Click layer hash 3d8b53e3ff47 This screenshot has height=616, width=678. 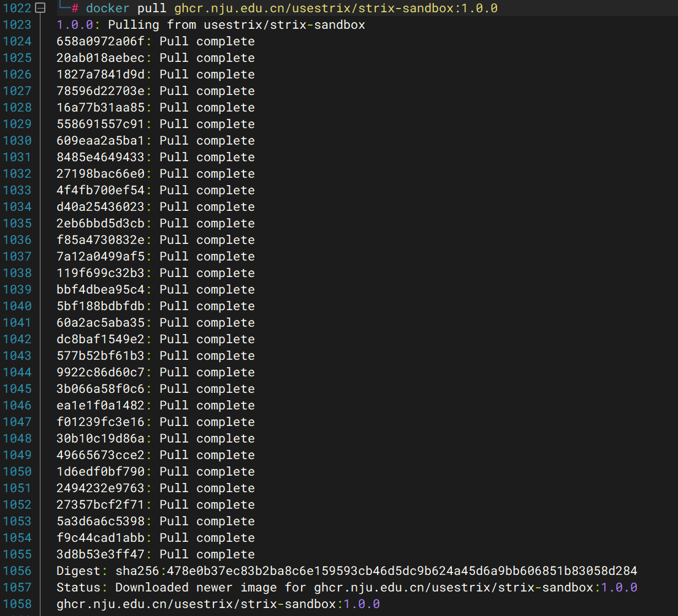(101, 554)
